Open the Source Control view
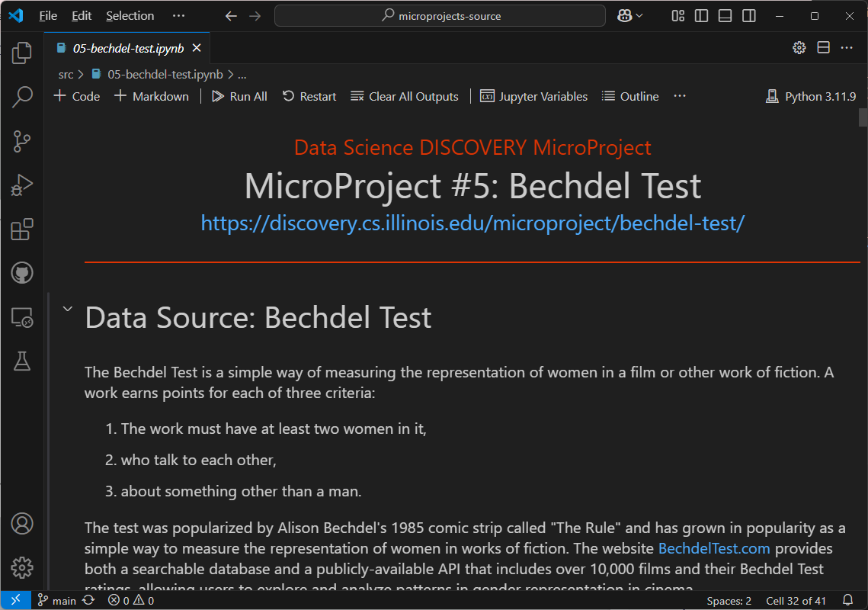This screenshot has width=868, height=610. tap(22, 140)
